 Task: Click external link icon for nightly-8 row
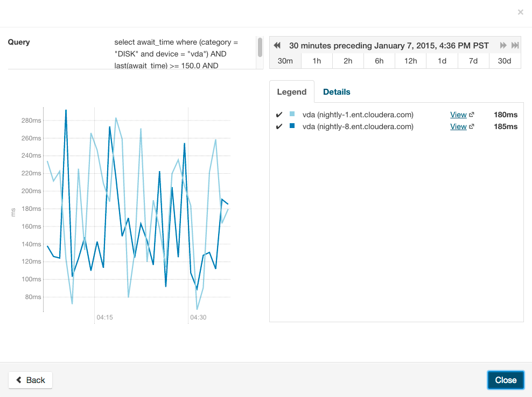pyautogui.click(x=472, y=127)
